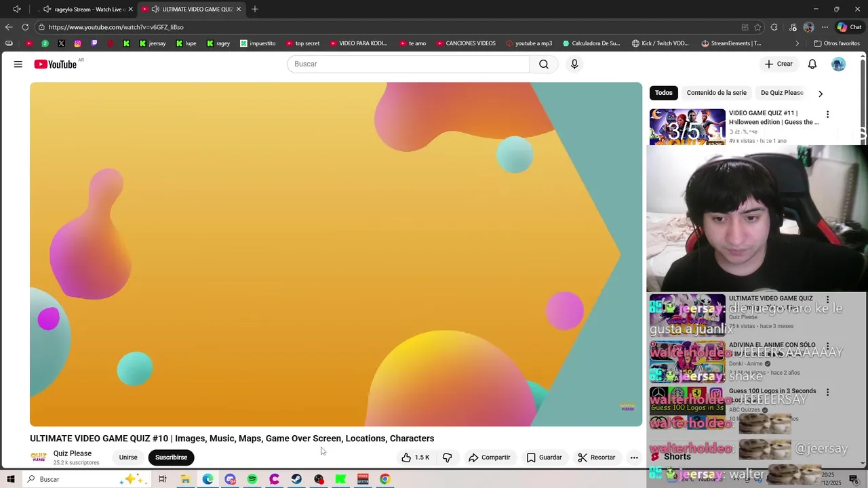Image resolution: width=868 pixels, height=488 pixels.
Task: Open VIDEO GAME QUIZ #11 Halloween edition title
Action: pos(774,118)
